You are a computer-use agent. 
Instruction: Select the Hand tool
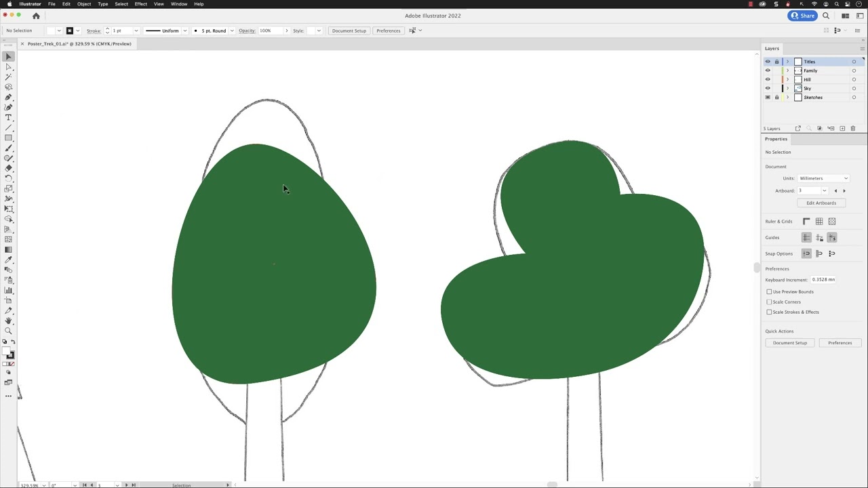[x=9, y=321]
